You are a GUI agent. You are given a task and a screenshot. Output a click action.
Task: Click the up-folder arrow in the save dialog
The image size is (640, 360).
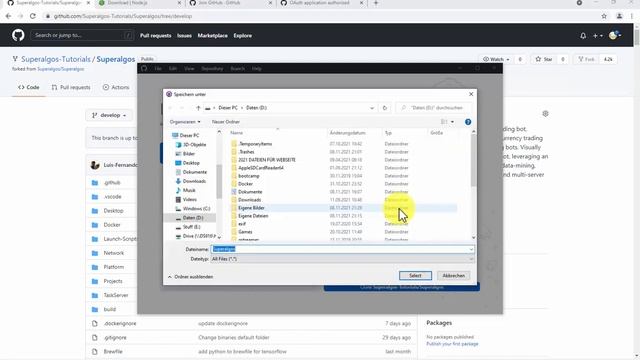coord(198,108)
